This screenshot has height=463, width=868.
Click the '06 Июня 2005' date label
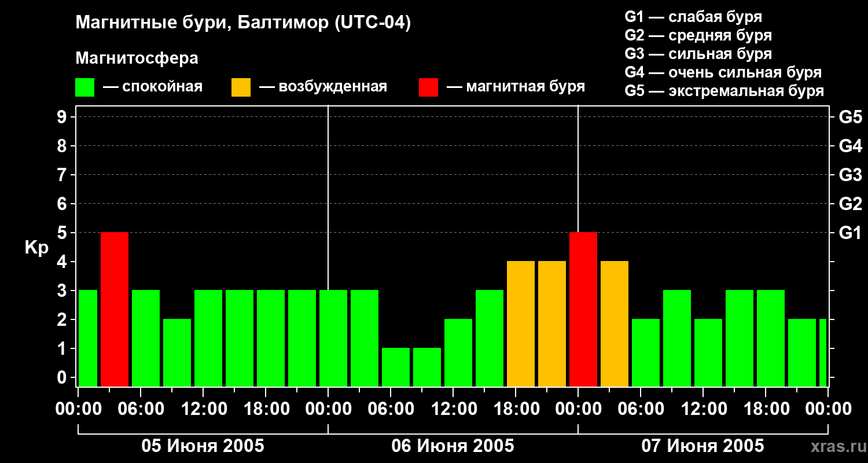click(453, 446)
